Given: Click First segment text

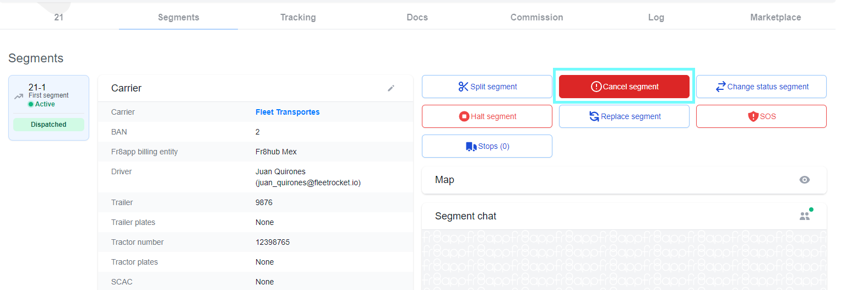Looking at the screenshot, I should click(48, 95).
